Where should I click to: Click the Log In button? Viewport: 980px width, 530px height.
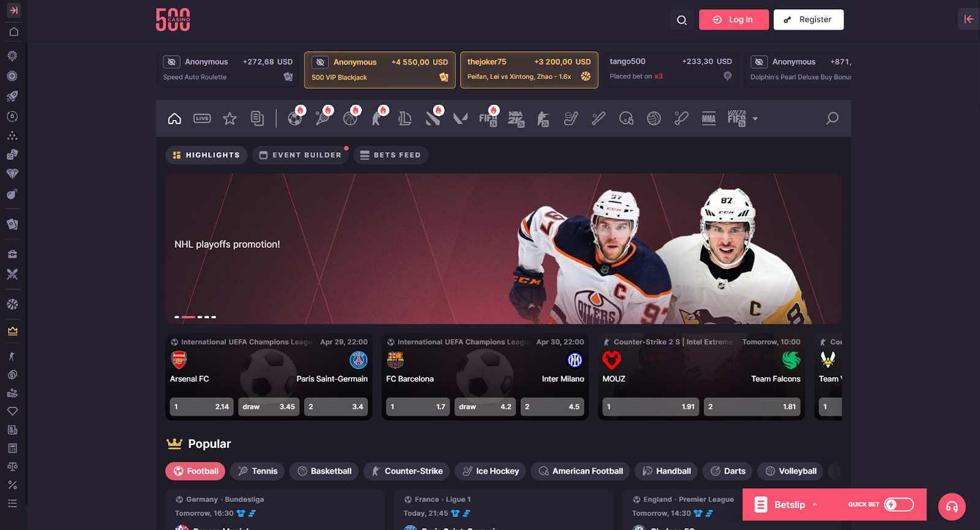tap(734, 20)
